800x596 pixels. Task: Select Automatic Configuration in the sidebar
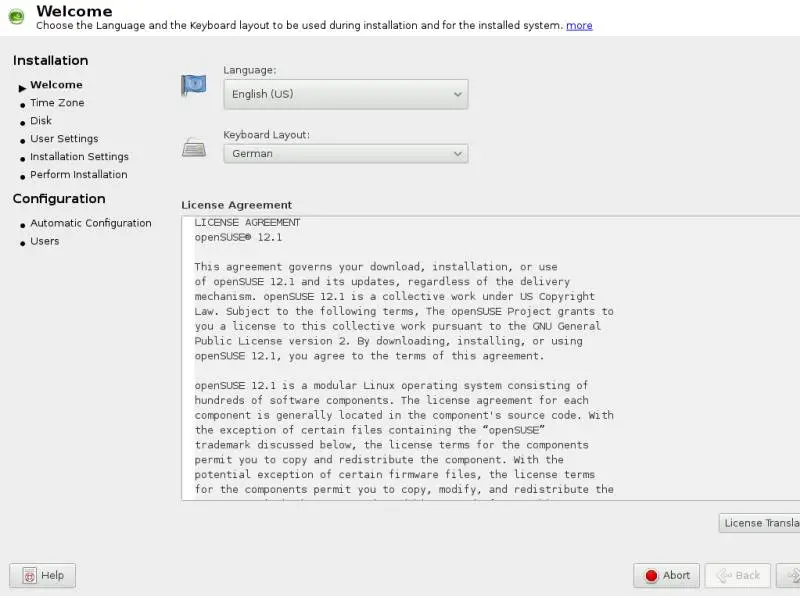point(91,223)
